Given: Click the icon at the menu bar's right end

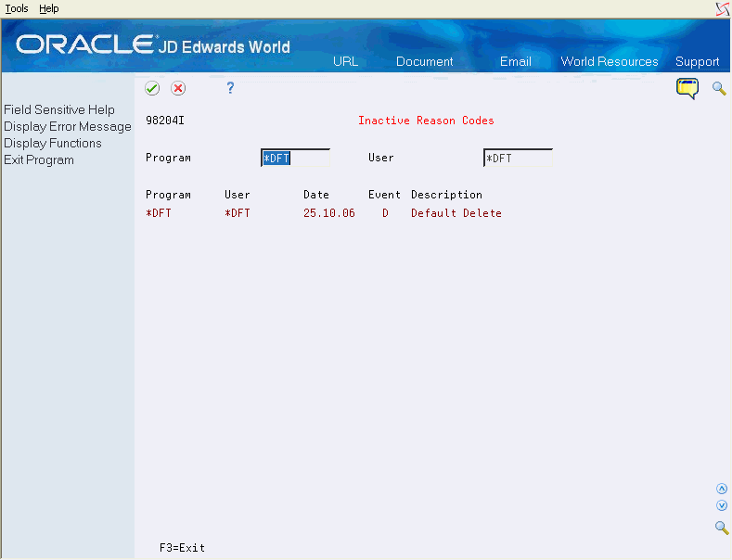Looking at the screenshot, I should (722, 9).
